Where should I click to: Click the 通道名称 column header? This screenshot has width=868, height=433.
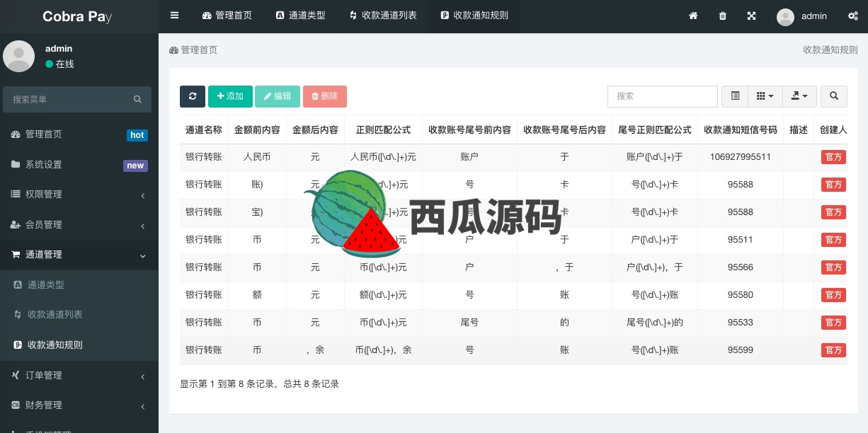coord(204,130)
